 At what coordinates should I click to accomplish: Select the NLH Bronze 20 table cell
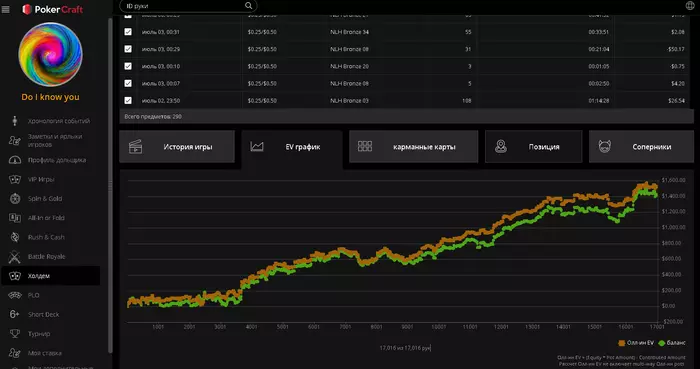350,66
